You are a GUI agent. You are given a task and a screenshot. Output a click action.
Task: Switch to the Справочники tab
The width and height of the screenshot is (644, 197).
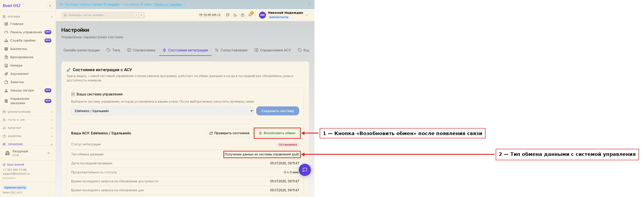point(141,50)
